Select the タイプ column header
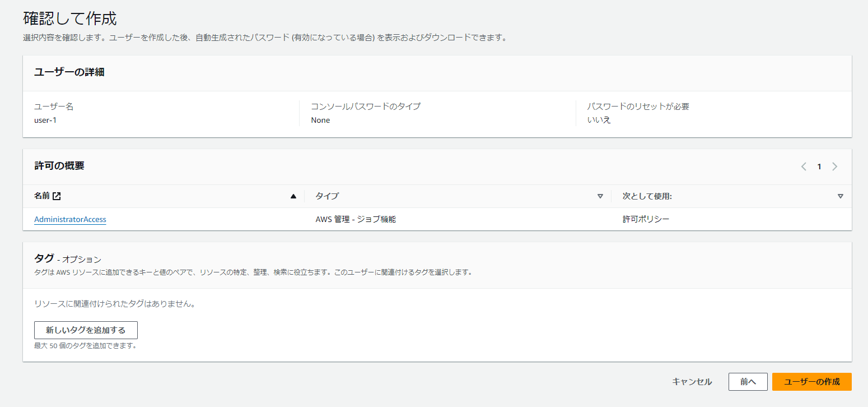 [x=325, y=196]
